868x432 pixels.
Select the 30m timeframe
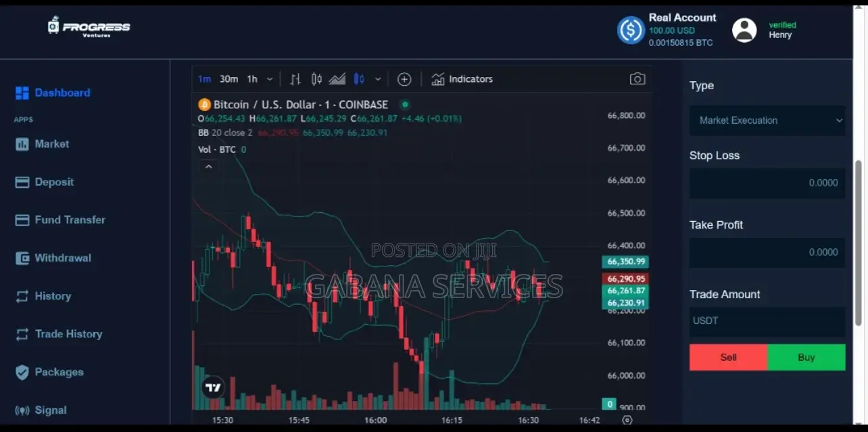(228, 79)
